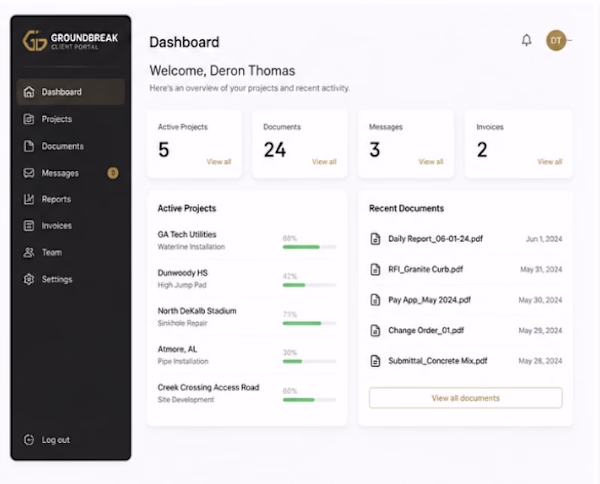Click Creek Crossing Access Road progress bar
This screenshot has width=600, height=484.
coord(309,400)
